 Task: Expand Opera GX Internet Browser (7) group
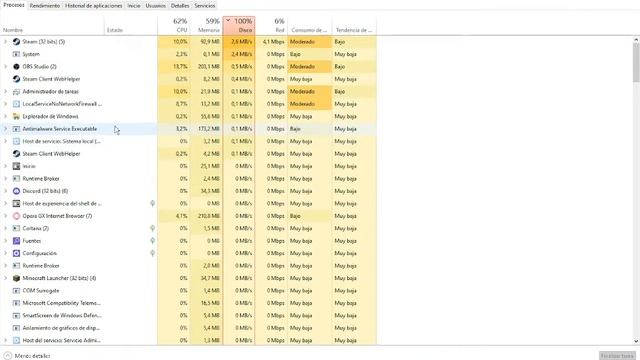point(5,216)
